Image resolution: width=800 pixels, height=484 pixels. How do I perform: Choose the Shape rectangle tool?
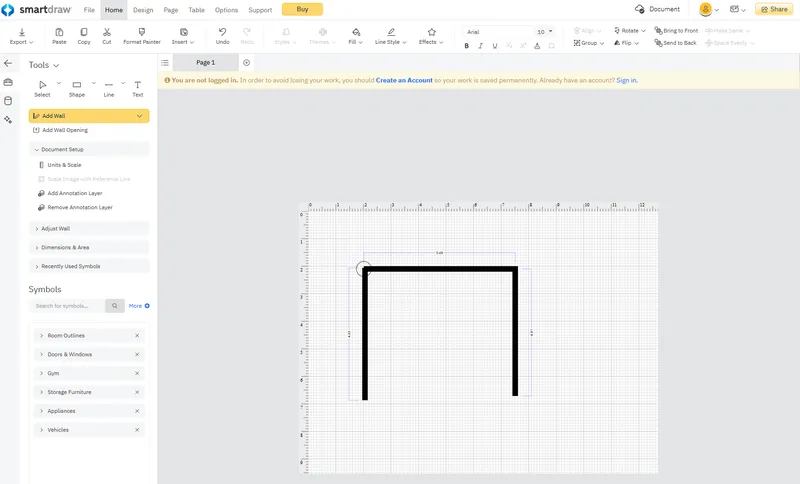pyautogui.click(x=77, y=88)
